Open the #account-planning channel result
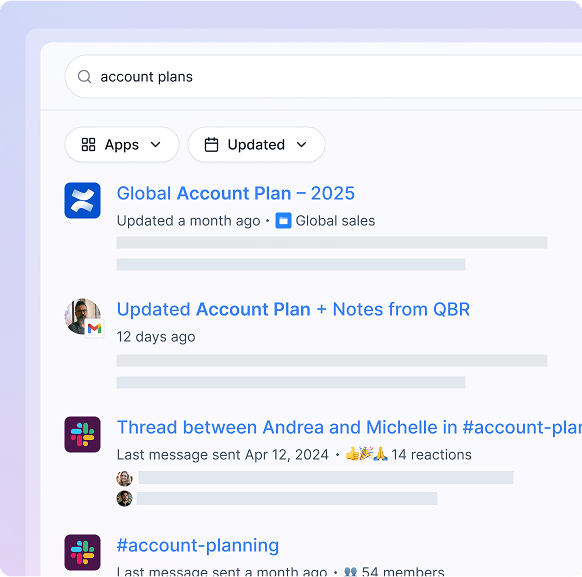The image size is (582, 577). [x=198, y=546]
